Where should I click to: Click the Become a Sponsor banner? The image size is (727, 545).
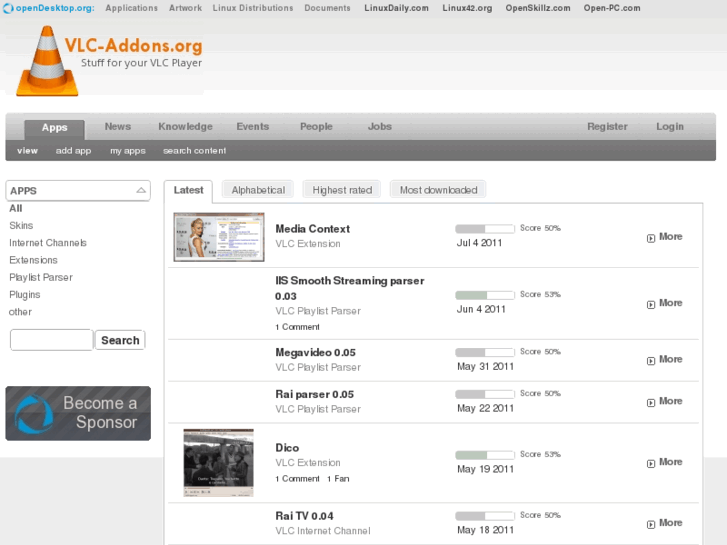[78, 413]
